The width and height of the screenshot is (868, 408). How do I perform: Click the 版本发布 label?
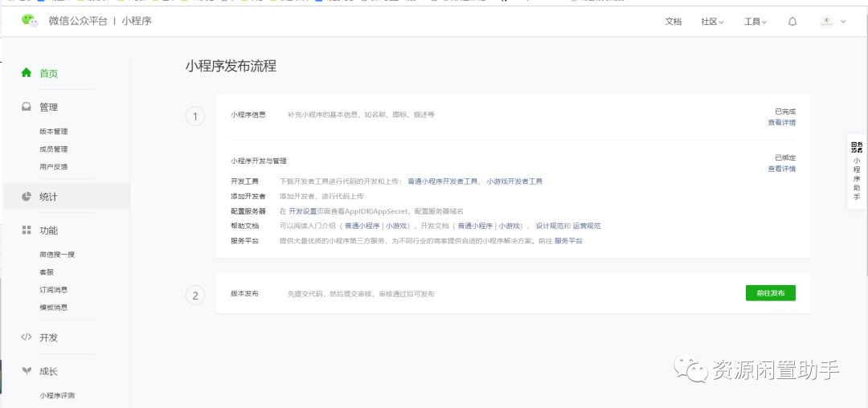(244, 294)
